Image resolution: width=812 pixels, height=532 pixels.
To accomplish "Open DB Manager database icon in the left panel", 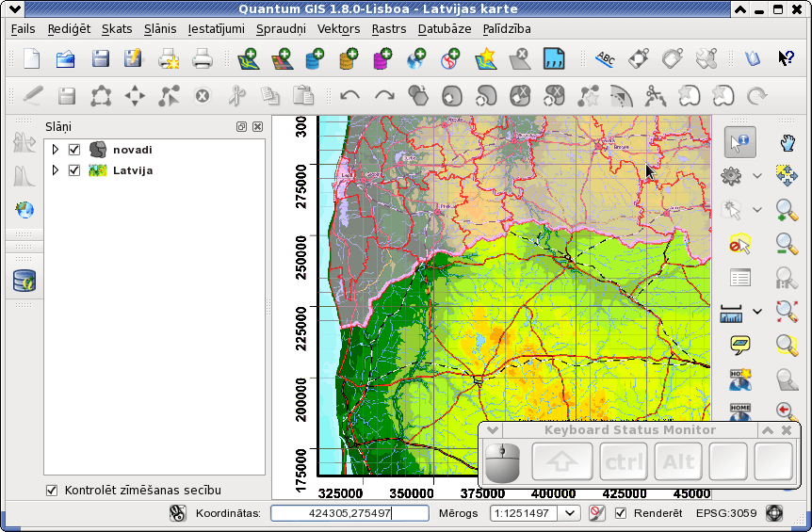I will 24,281.
